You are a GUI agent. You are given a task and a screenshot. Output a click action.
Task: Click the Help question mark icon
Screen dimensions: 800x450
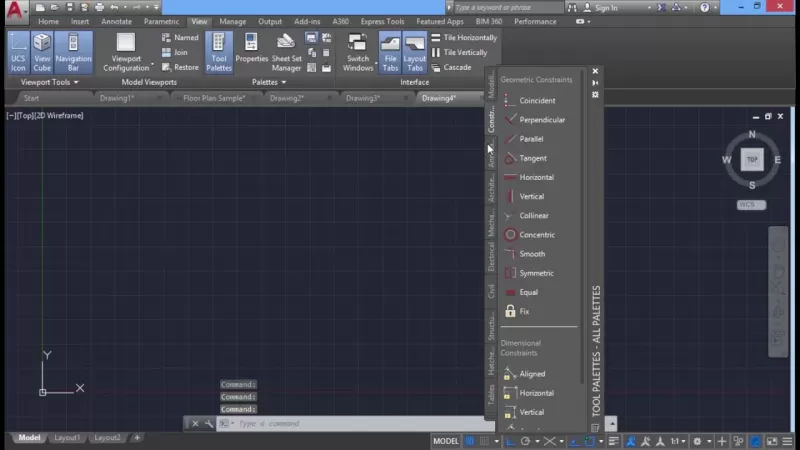point(704,7)
